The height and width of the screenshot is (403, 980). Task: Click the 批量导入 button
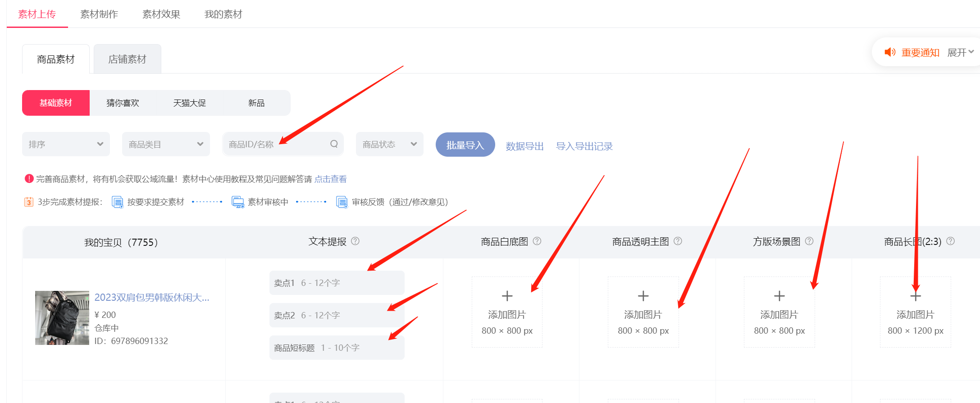click(x=465, y=145)
